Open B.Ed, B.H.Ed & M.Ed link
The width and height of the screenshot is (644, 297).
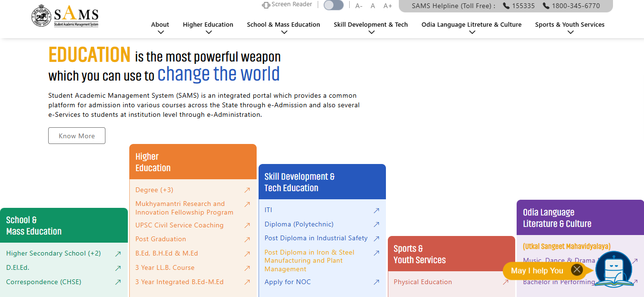(x=166, y=253)
